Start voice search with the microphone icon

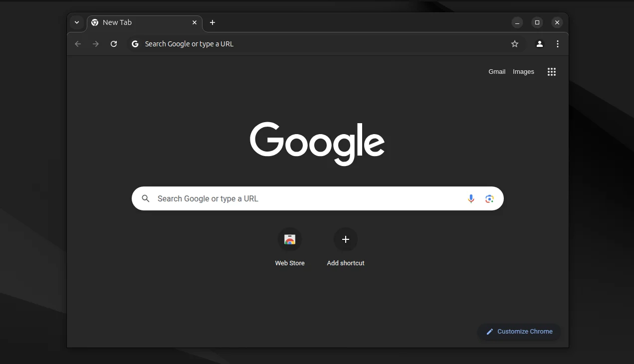click(471, 198)
